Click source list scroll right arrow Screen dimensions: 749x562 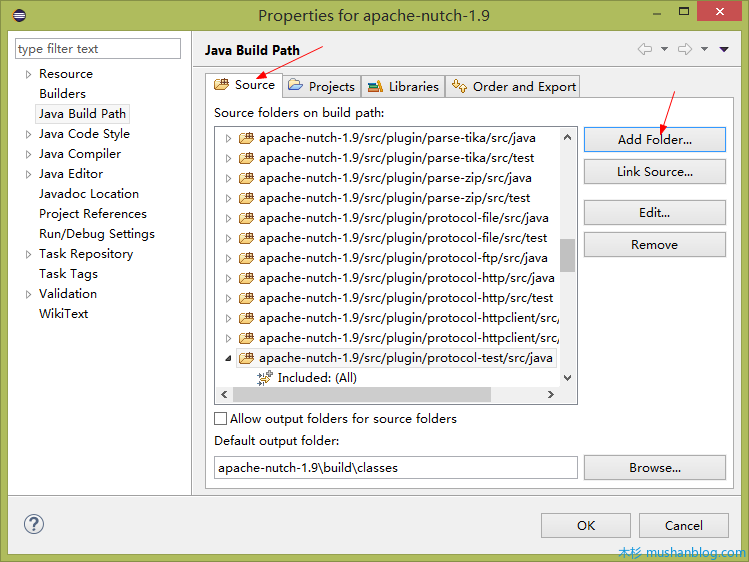[x=551, y=394]
